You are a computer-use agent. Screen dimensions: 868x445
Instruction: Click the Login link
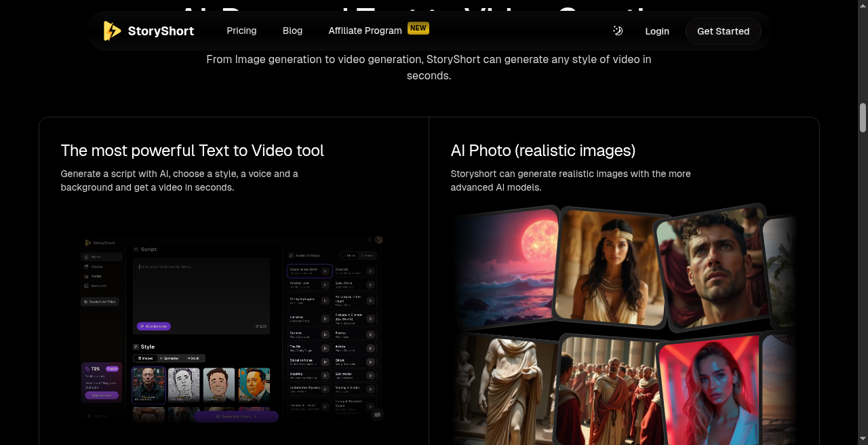pos(657,31)
